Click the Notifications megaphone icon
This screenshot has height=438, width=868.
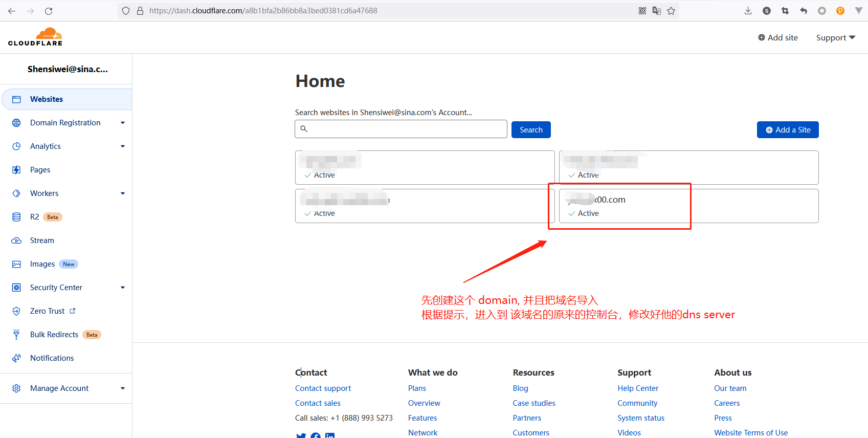point(16,358)
